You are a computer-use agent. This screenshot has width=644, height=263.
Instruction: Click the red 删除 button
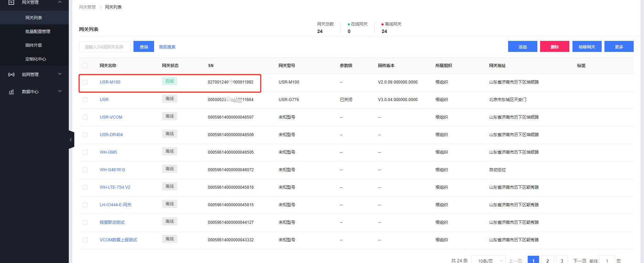click(x=554, y=47)
